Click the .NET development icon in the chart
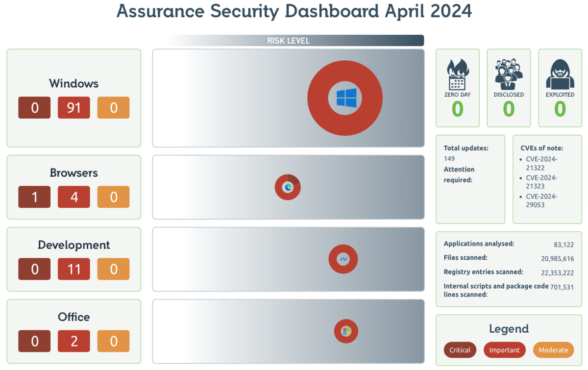 click(x=343, y=259)
